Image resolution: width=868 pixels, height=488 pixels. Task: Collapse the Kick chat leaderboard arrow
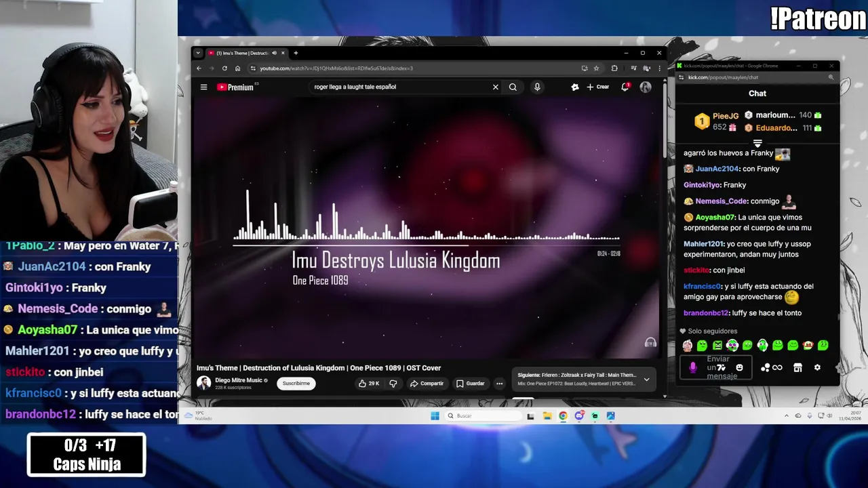click(757, 143)
